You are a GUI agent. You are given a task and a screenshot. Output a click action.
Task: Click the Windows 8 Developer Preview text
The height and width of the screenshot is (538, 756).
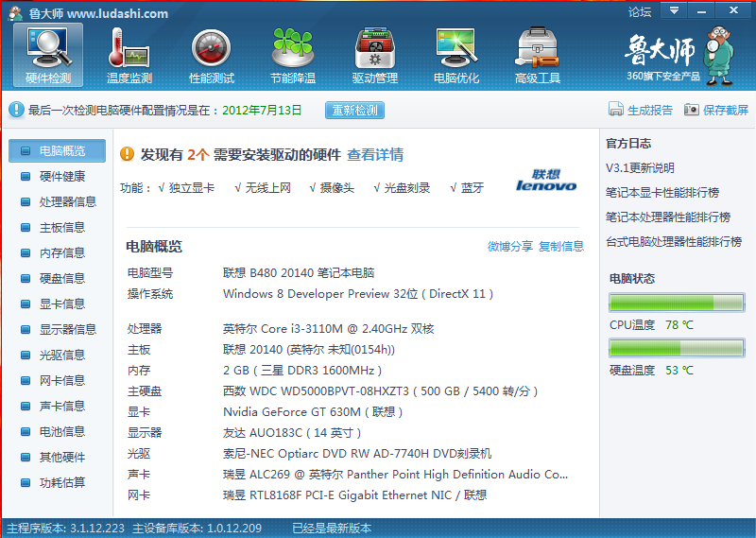pyautogui.click(x=358, y=294)
